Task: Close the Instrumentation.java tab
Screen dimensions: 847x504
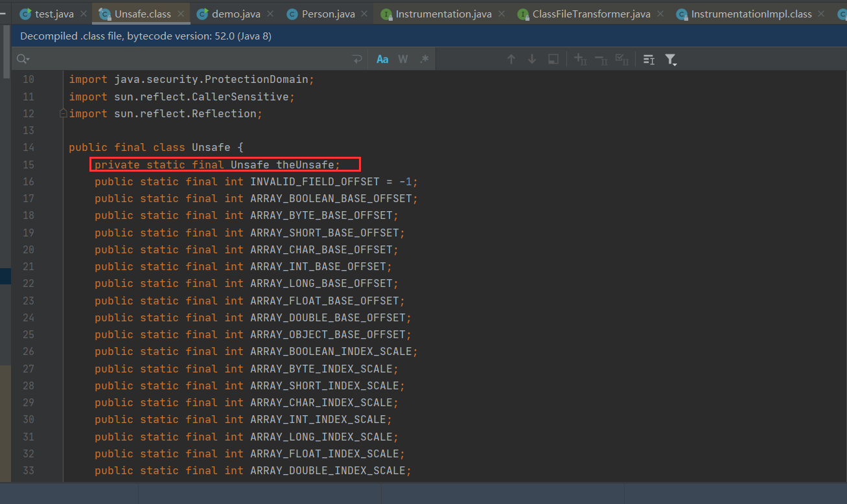Action: tap(503, 14)
